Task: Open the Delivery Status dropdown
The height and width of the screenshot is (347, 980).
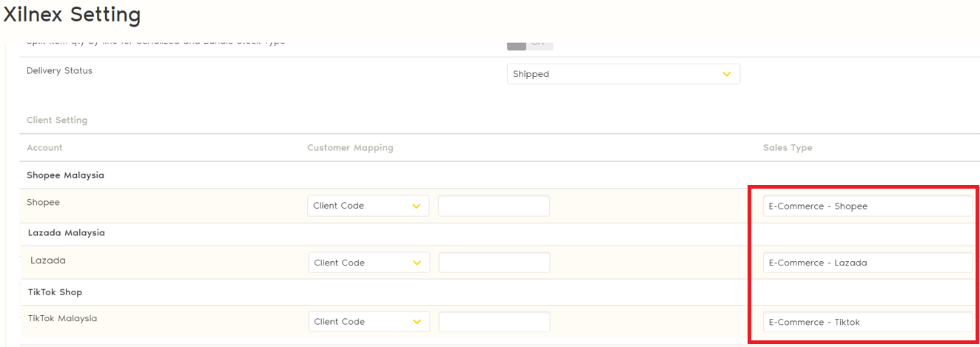Action: pos(622,74)
